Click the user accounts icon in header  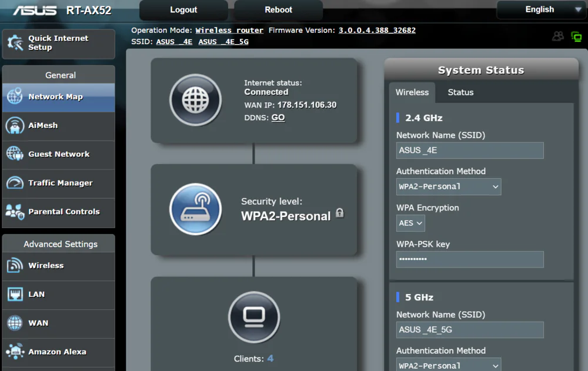point(557,36)
